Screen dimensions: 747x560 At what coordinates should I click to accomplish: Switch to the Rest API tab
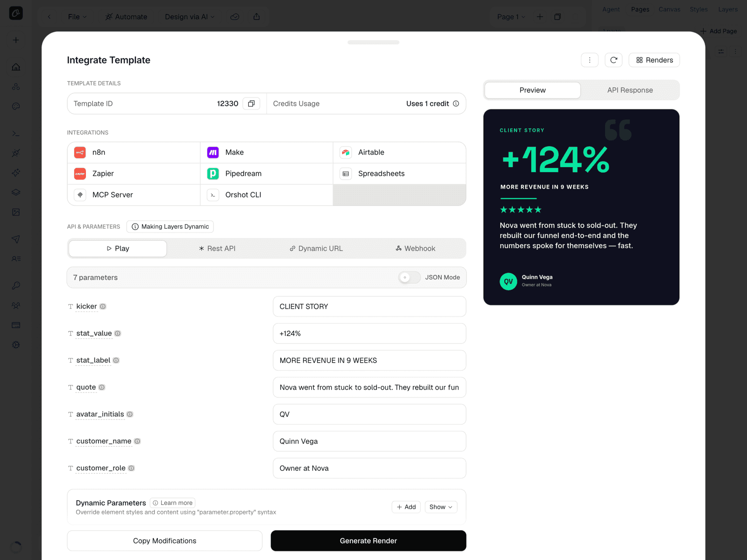(217, 249)
